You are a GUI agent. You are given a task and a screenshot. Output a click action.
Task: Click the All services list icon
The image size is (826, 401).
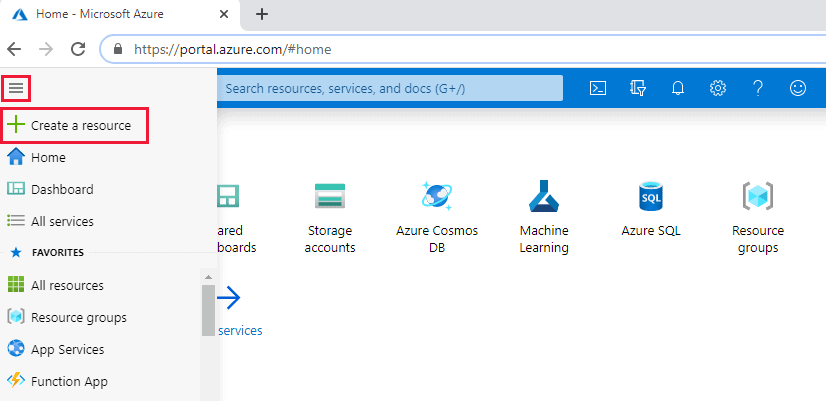tap(16, 221)
